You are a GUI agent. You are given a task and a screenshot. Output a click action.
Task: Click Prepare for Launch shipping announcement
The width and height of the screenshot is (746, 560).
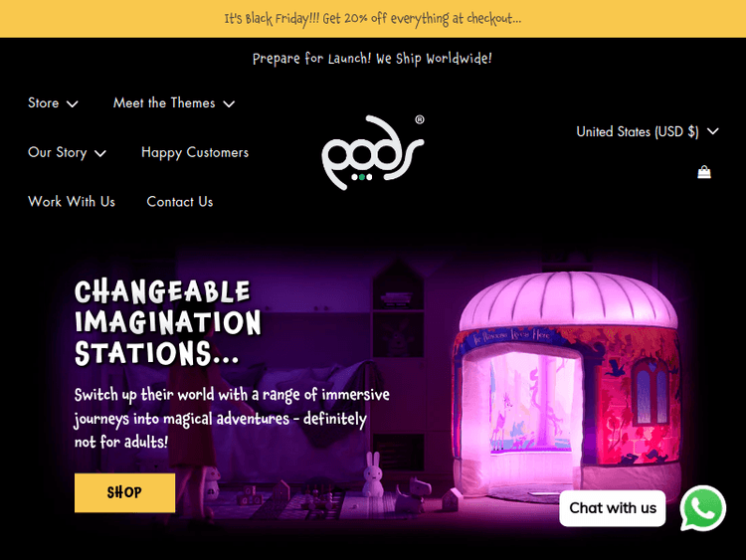tap(372, 59)
